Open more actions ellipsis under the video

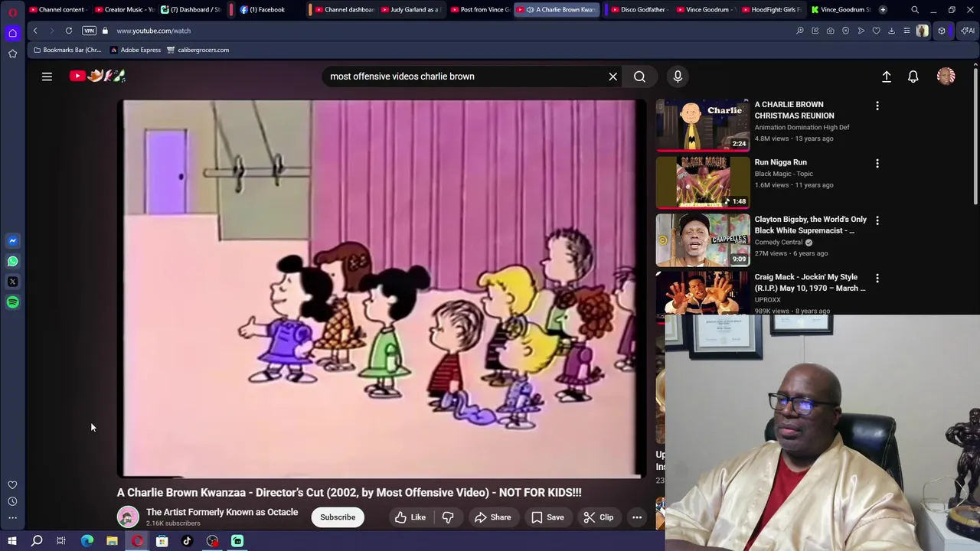tap(637, 517)
